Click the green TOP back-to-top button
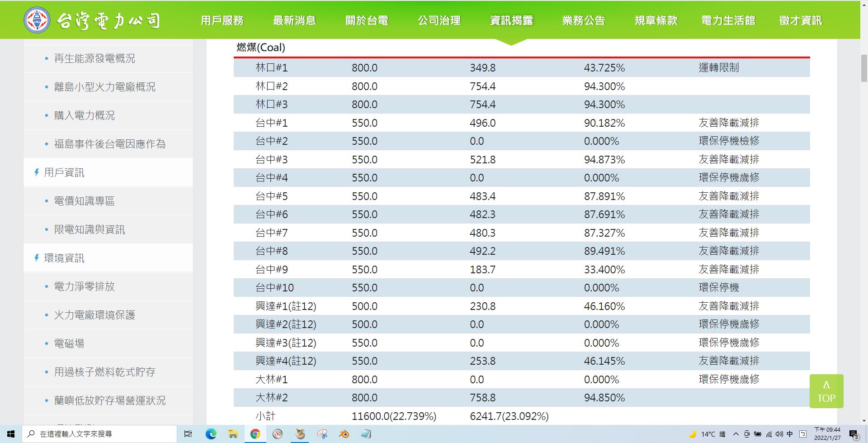The image size is (868, 443). tap(826, 391)
